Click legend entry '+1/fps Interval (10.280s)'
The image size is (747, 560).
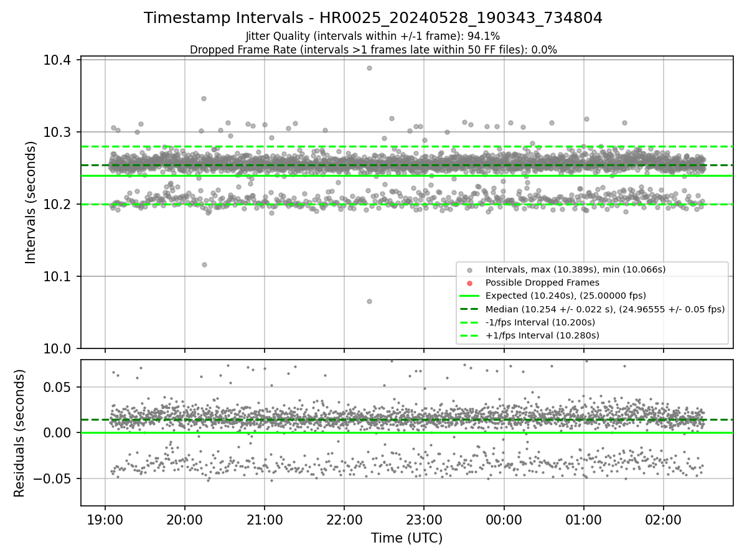point(542,335)
